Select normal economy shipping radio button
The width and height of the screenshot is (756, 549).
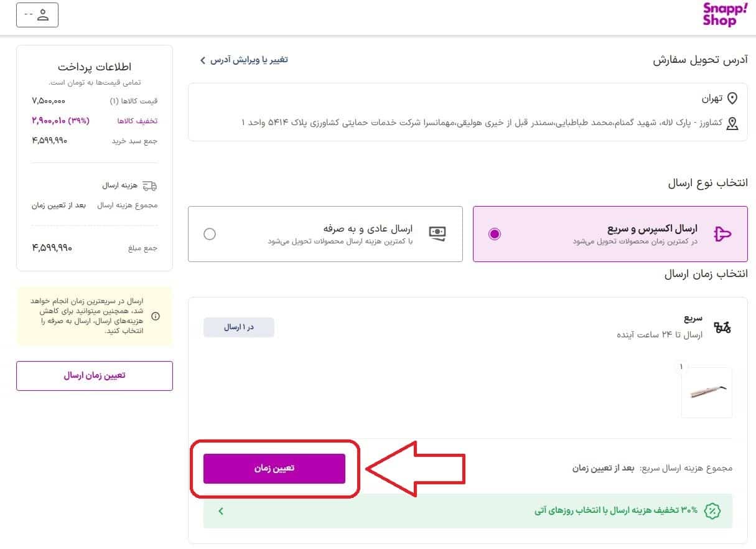tap(210, 234)
